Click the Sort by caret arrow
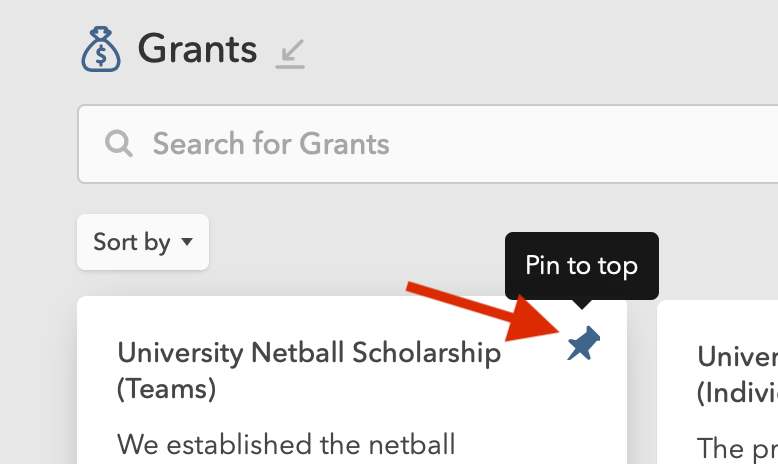Viewport: 778px width, 464px height. [187, 242]
